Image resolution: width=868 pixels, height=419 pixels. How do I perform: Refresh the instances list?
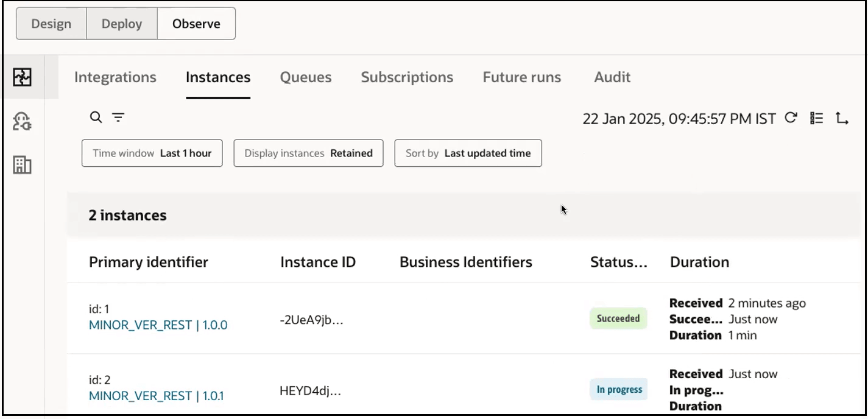(x=791, y=119)
